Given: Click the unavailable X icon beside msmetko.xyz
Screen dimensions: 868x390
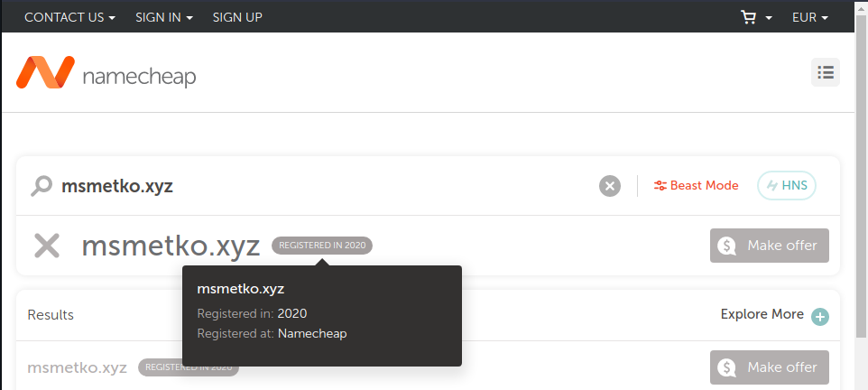Looking at the screenshot, I should pyautogui.click(x=47, y=246).
